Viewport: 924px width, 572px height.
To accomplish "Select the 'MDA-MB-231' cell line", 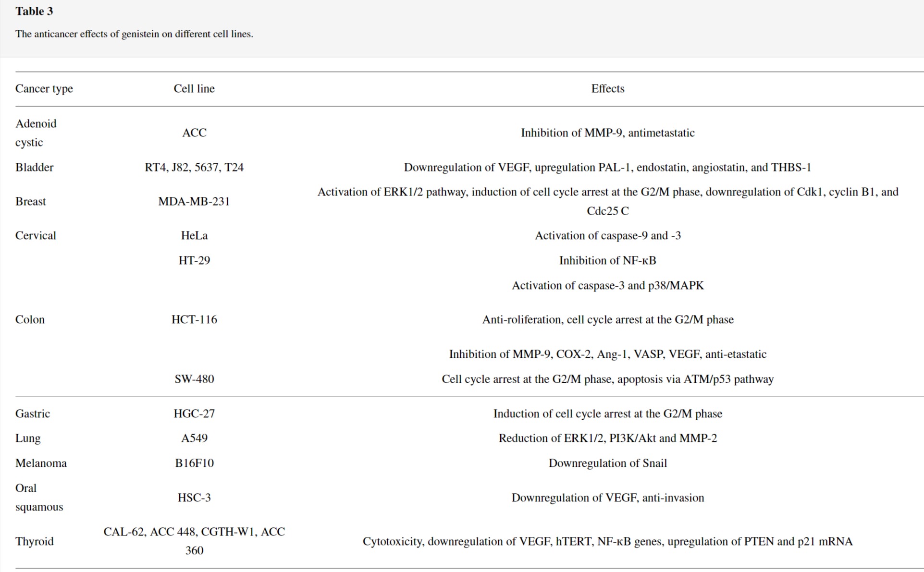I will [x=194, y=202].
